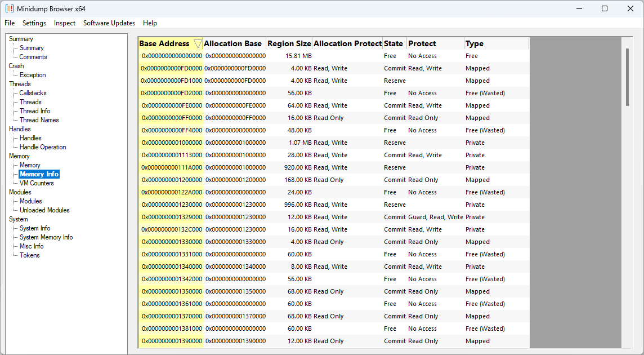Select base address 0x0000000001340000 cell
The image size is (644, 355).
coord(171,267)
